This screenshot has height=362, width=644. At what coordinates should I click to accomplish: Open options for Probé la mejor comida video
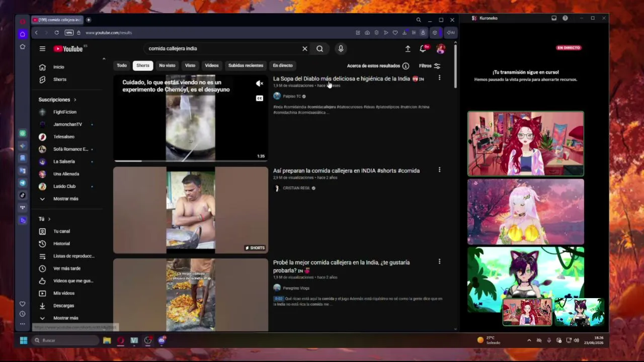[439, 261]
